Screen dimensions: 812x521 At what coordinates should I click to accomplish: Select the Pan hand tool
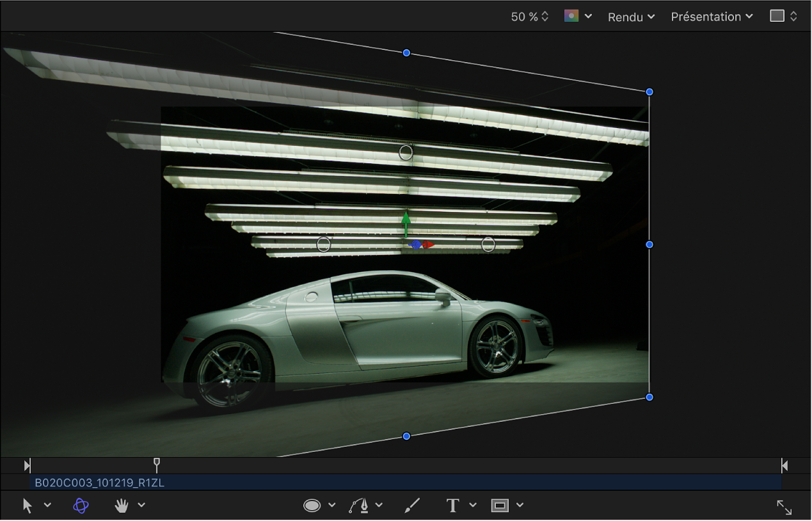coord(122,506)
